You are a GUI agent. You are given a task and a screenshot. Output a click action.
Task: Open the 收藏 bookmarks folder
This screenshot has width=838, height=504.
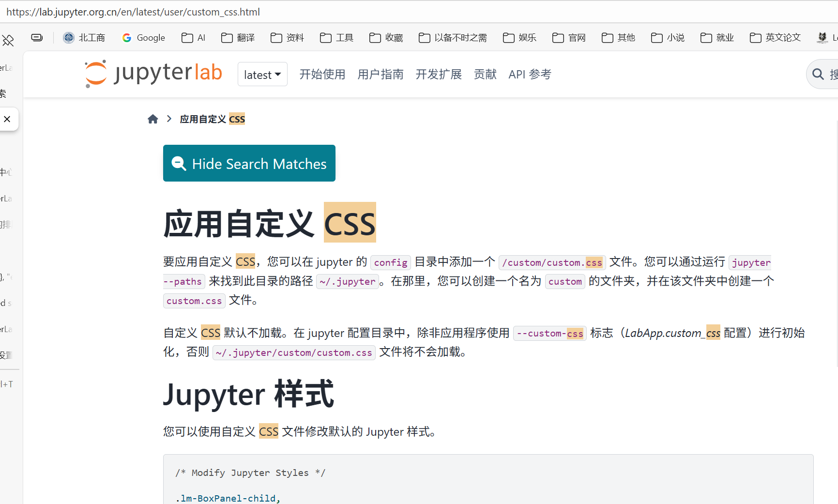tap(386, 38)
